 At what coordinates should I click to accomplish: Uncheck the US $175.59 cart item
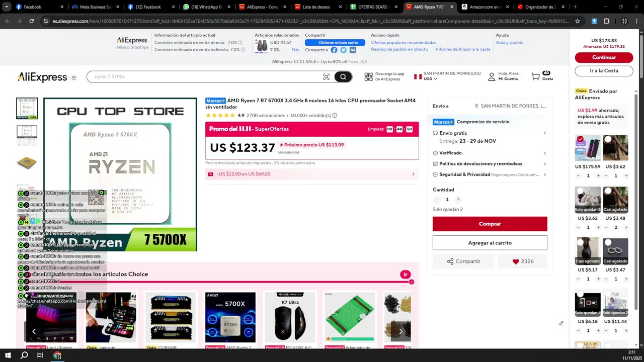[580, 139]
